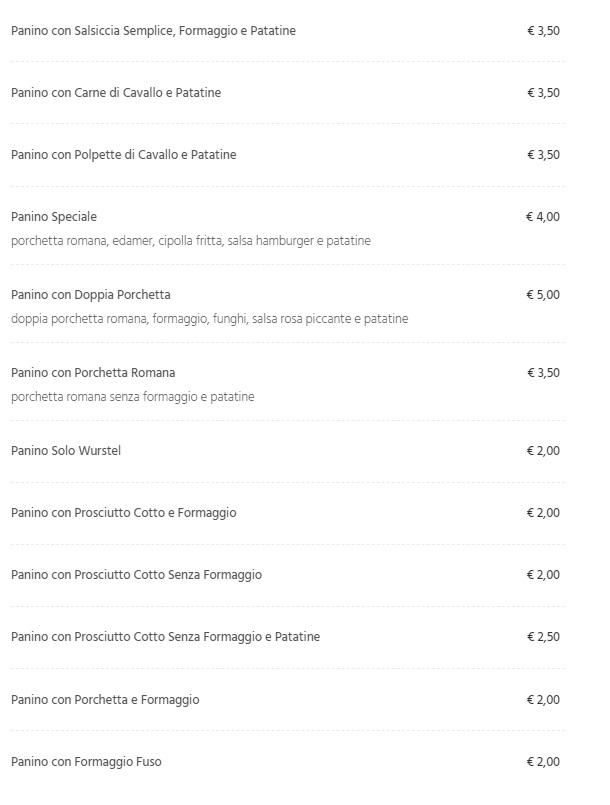The height and width of the screenshot is (805, 610).
Task: Click the € 4,00 price of Panino Speciale
Action: point(543,217)
